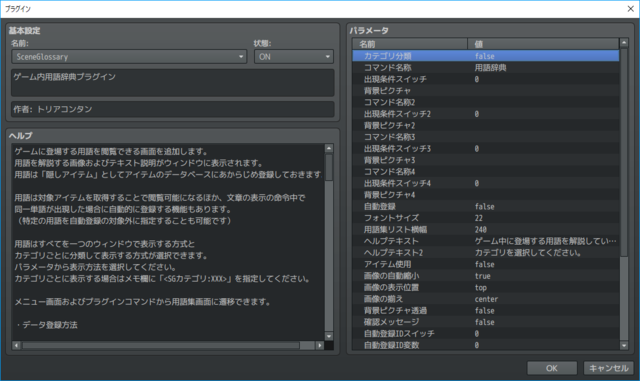Click the parameter list vertical scrollbar thumb
The image size is (640, 381).
[x=624, y=151]
